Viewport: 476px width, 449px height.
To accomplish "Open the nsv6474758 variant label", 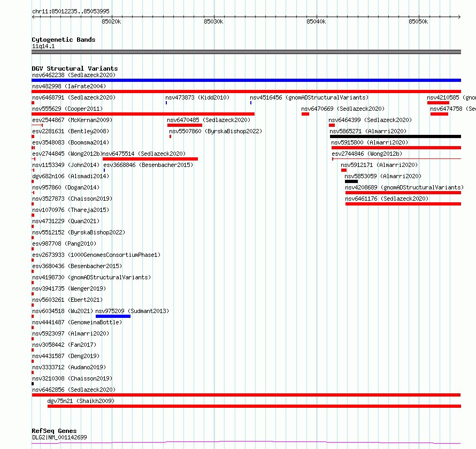I will coord(452,109).
